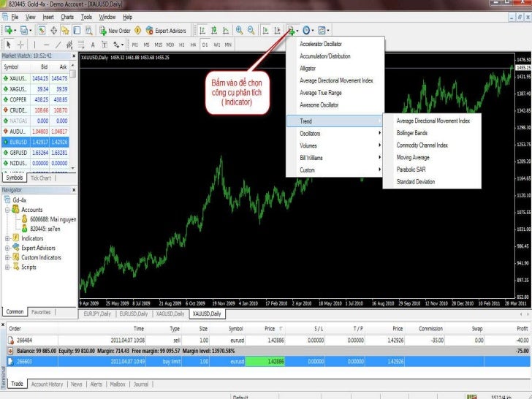Toggle the Market Watch window icon

[42, 31]
